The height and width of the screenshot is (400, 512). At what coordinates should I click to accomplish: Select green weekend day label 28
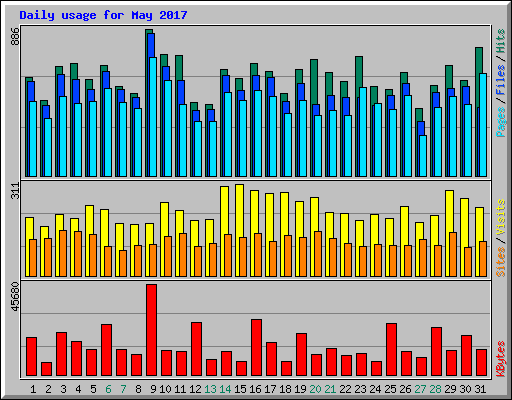click(435, 389)
